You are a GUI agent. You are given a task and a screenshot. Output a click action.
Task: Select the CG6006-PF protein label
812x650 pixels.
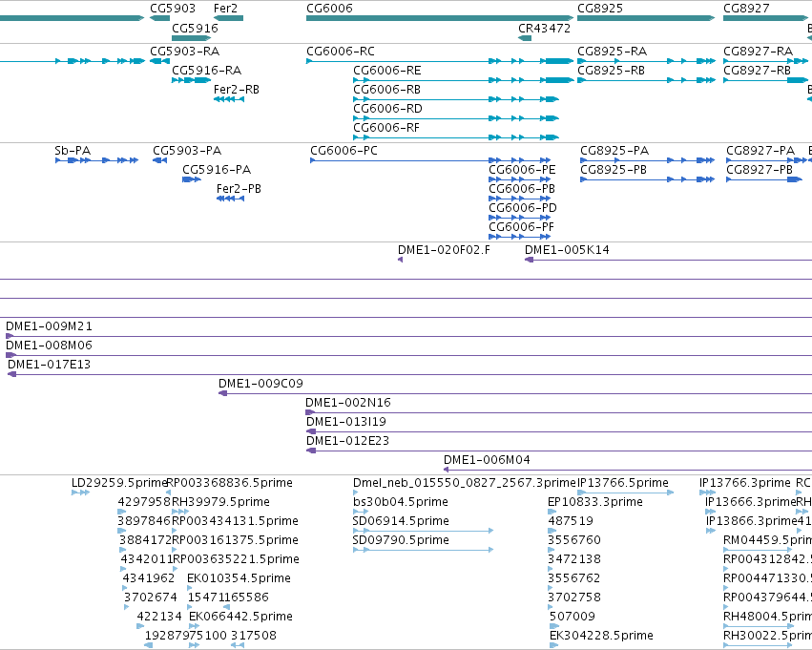point(521,227)
